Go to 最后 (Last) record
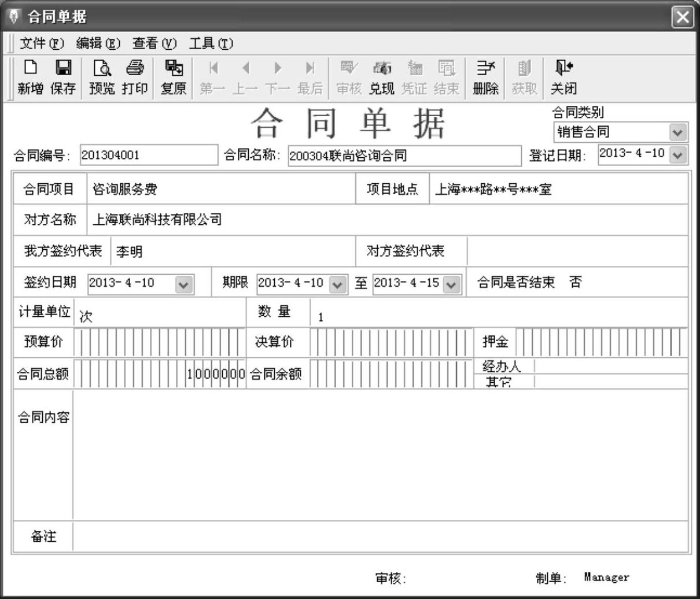The width and height of the screenshot is (700, 599). 310,77
